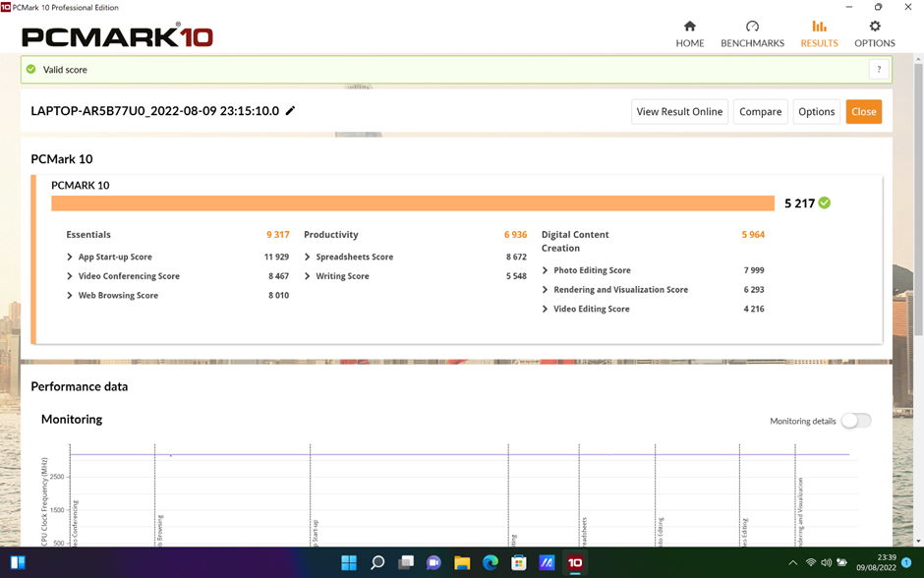The image size is (924, 578).
Task: Click the Options button beside Compare
Action: coord(816,112)
